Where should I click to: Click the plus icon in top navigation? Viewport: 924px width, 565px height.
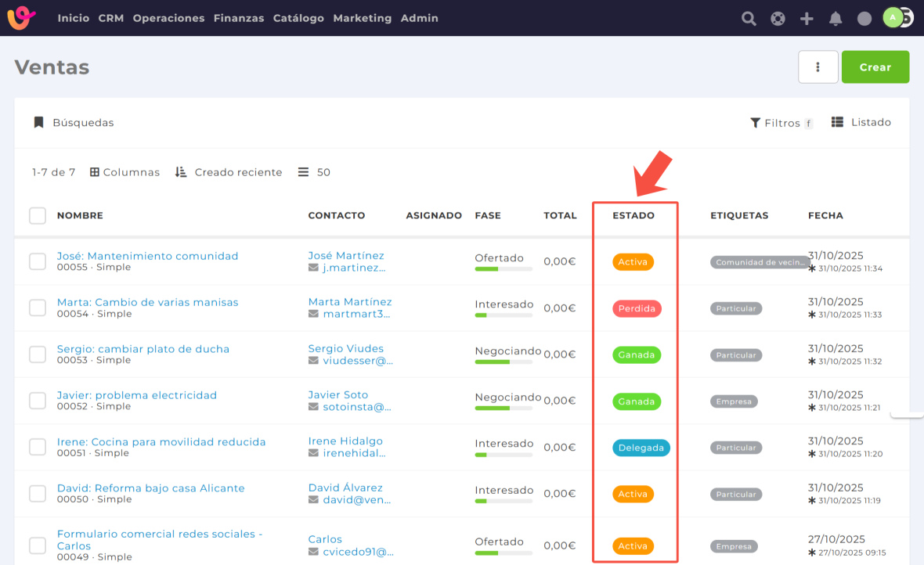[807, 19]
